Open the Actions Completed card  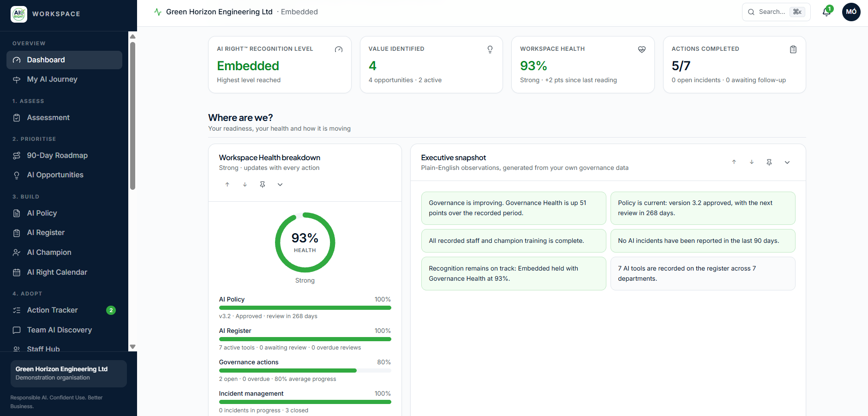click(x=734, y=65)
